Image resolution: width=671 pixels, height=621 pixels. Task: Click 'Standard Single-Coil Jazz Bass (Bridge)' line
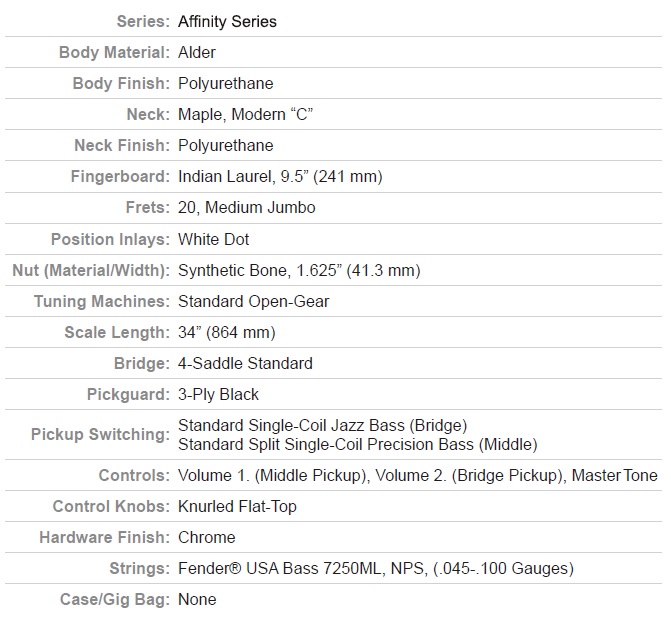pos(323,425)
